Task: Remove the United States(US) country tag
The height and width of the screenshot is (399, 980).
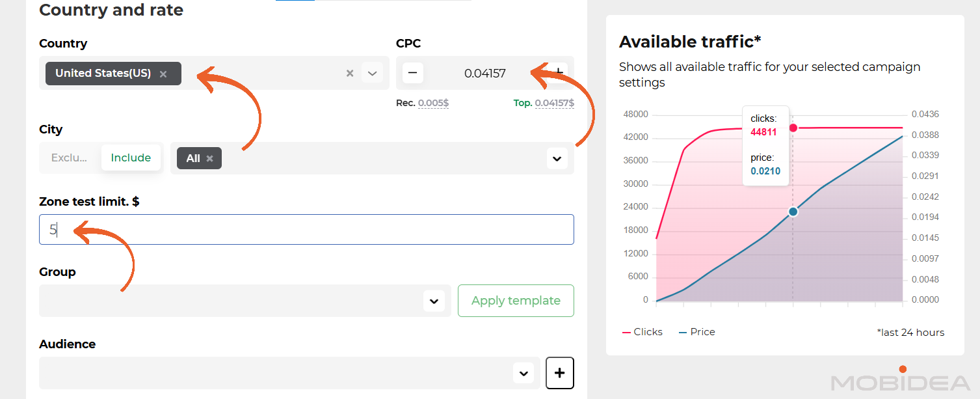Action: (163, 74)
